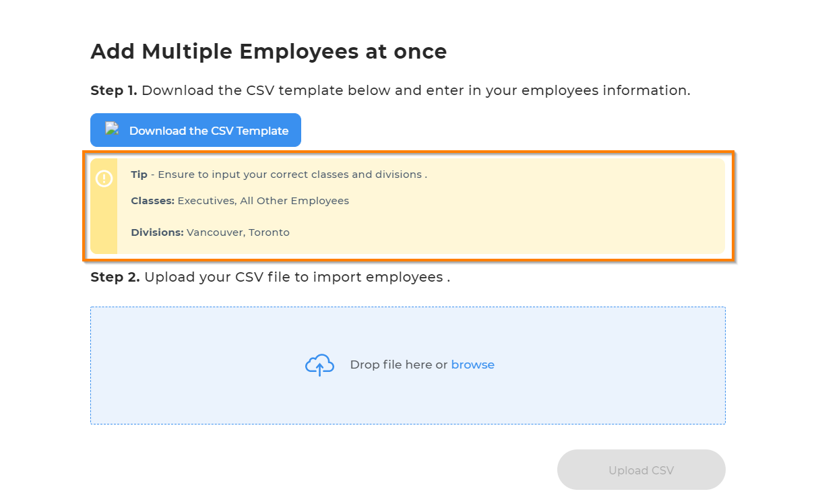The width and height of the screenshot is (816, 504).
Task: Click the bold 'Classes:' label
Action: [x=153, y=201]
